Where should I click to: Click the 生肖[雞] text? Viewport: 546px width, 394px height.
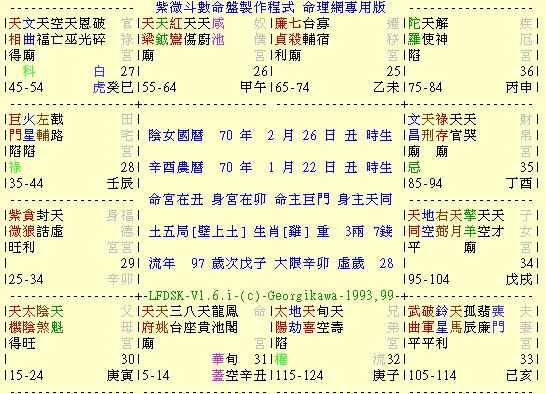[281, 231]
